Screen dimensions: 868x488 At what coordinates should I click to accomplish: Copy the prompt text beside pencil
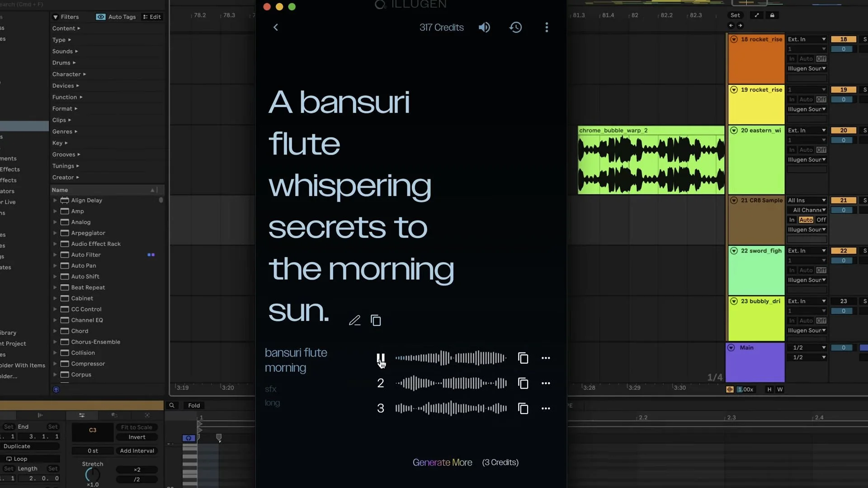[376, 320]
